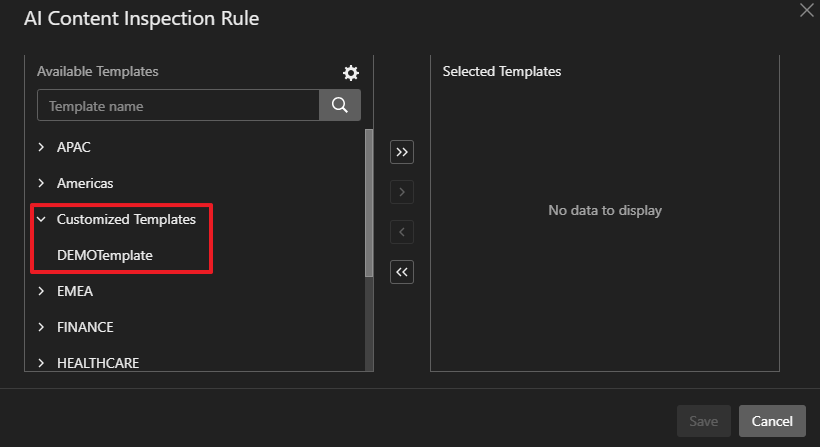This screenshot has width=820, height=447.
Task: Expand the EMEA template group
Action: (42, 291)
